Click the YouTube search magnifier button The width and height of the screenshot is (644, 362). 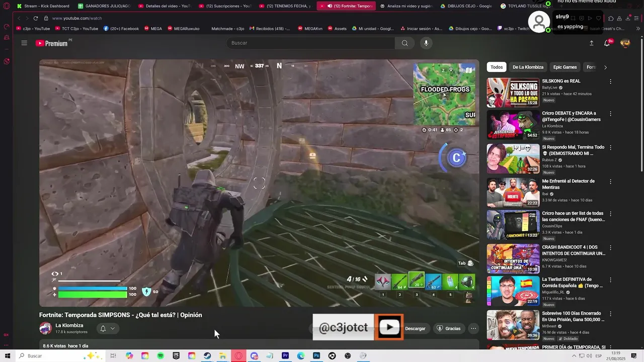(405, 43)
